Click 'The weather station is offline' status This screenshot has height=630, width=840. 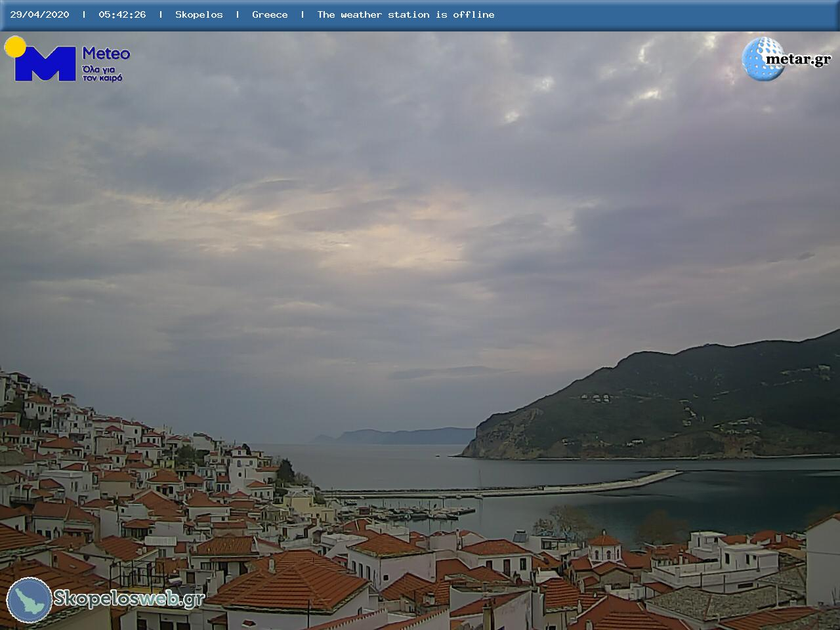pyautogui.click(x=406, y=14)
